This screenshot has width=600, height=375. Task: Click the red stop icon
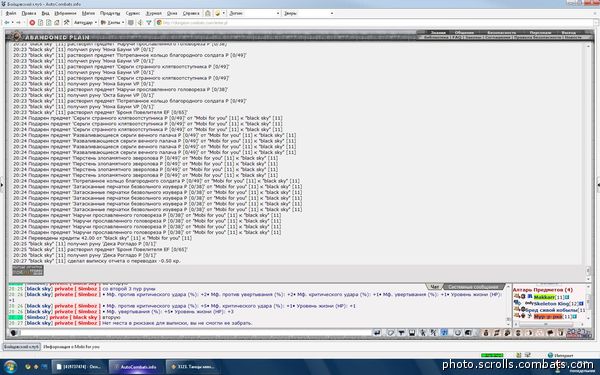(32, 23)
